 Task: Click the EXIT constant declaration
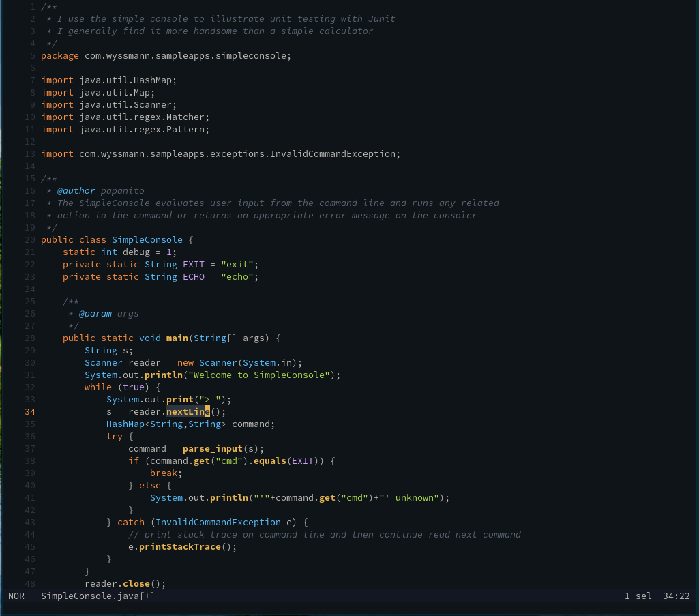[x=193, y=264]
